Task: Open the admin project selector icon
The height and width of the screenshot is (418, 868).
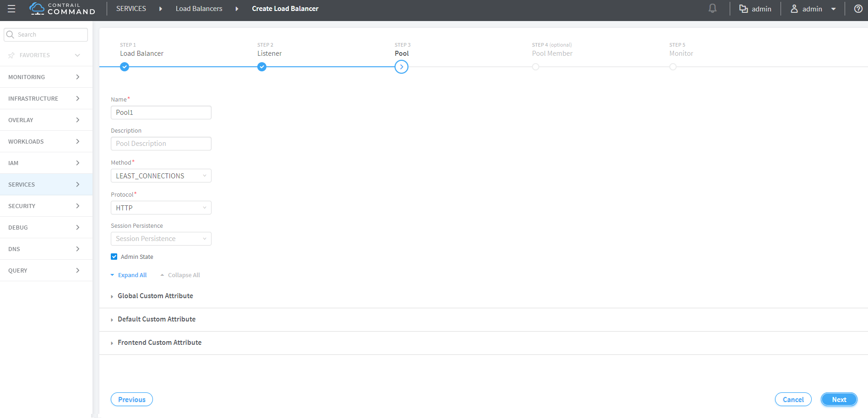Action: [743, 9]
